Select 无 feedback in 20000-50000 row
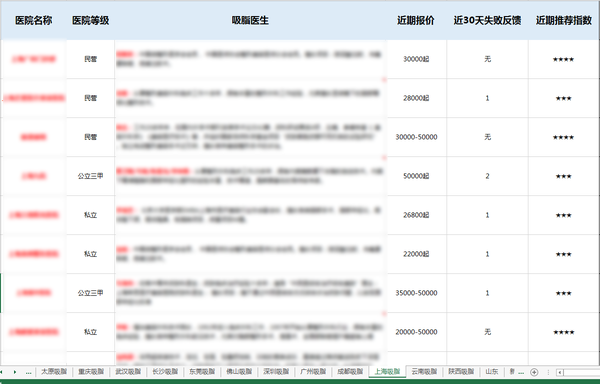 point(487,332)
